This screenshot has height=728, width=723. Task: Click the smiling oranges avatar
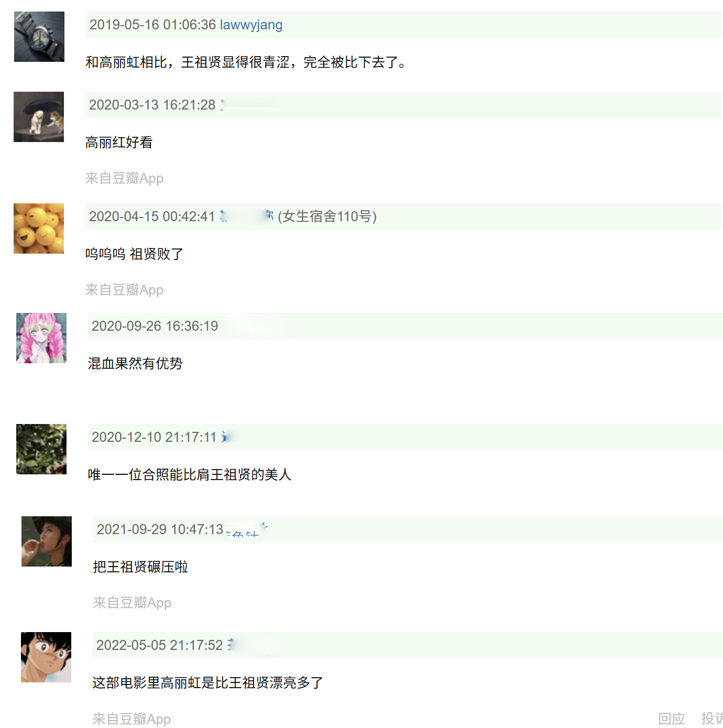(x=39, y=229)
